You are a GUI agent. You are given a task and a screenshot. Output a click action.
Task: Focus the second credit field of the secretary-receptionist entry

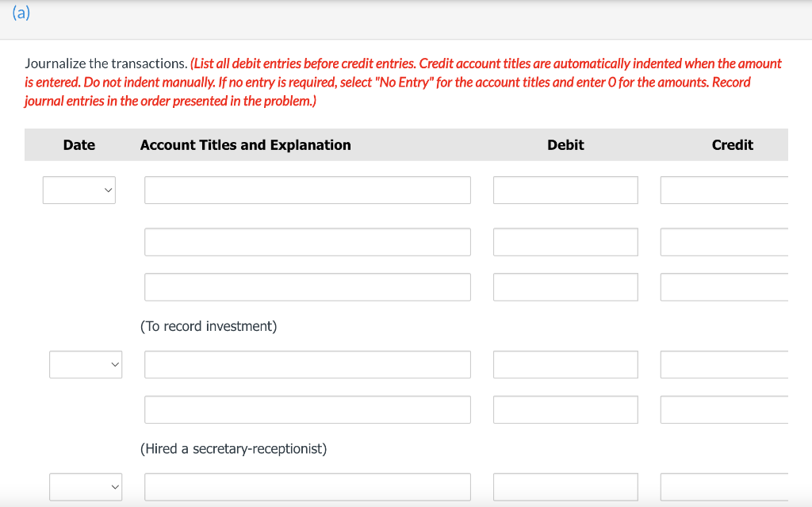coord(725,409)
